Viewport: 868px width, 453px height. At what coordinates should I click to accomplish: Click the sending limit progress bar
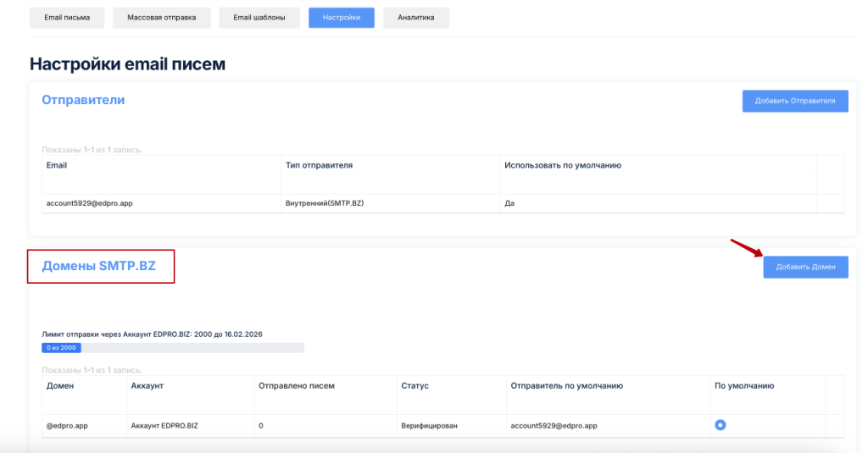[172, 347]
